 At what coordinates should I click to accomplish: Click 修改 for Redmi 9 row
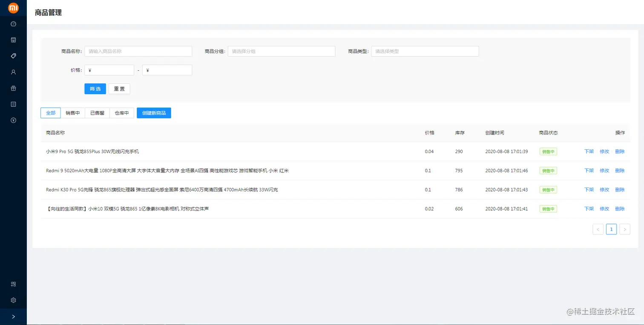[604, 171]
